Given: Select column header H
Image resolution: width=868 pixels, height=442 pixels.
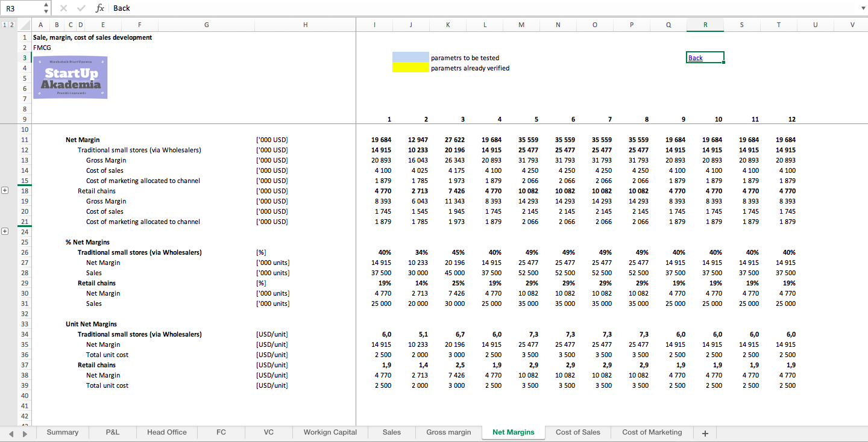Looking at the screenshot, I should click(x=306, y=25).
